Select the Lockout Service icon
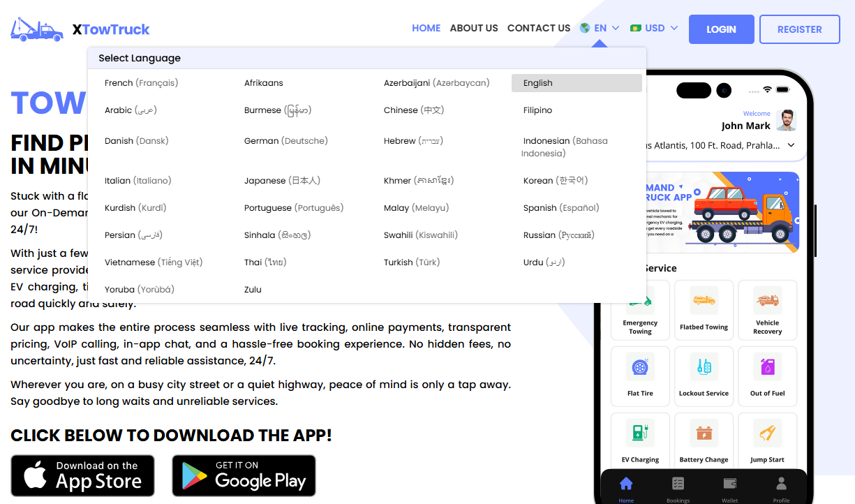855x504 pixels. [704, 367]
